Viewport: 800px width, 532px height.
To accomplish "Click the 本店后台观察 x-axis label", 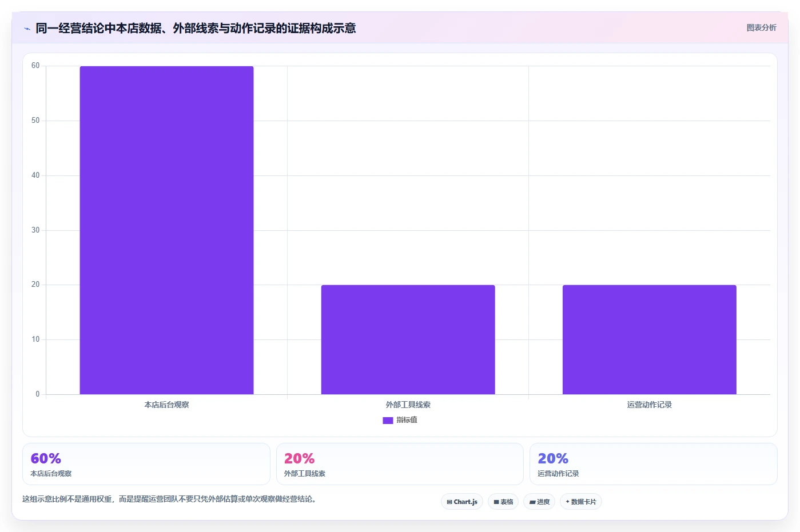I will tap(166, 405).
